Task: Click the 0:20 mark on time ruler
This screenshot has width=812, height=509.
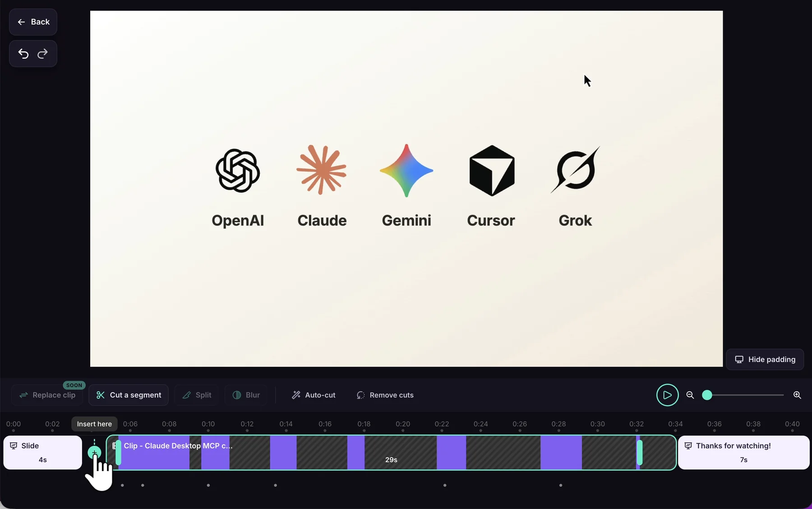Action: click(403, 424)
